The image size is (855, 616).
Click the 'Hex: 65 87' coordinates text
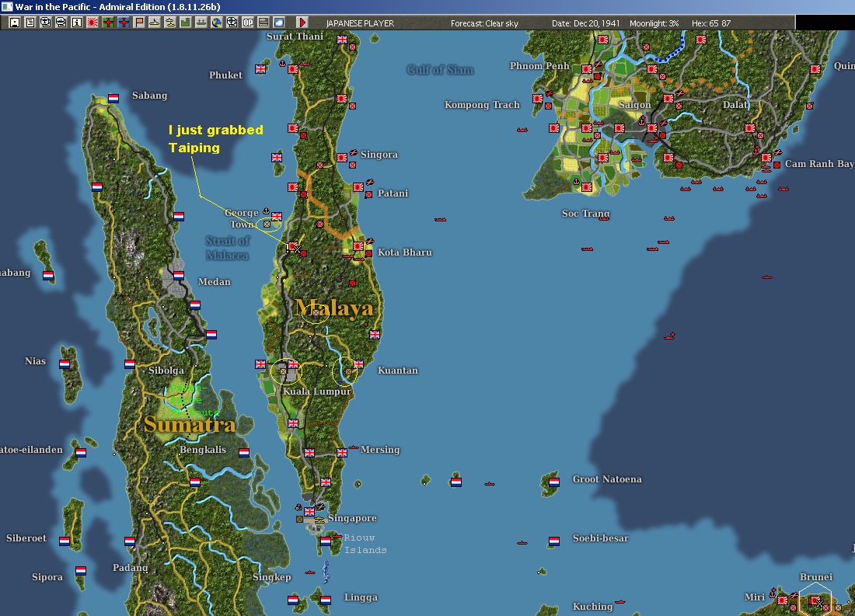pos(711,23)
